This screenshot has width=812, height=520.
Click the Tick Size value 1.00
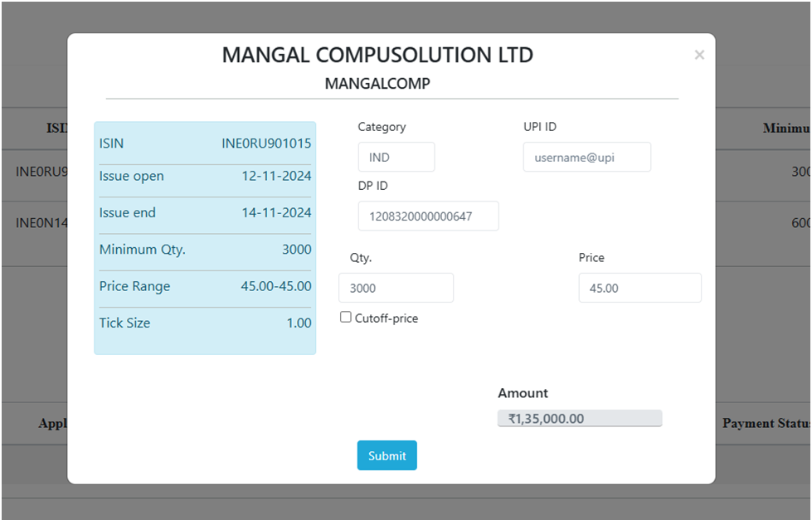point(299,323)
